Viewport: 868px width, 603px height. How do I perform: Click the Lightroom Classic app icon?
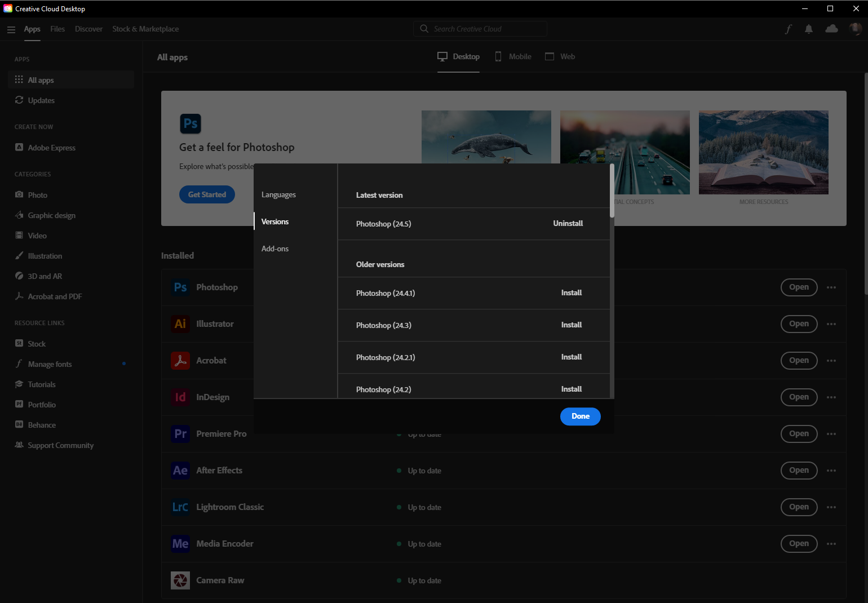point(180,507)
